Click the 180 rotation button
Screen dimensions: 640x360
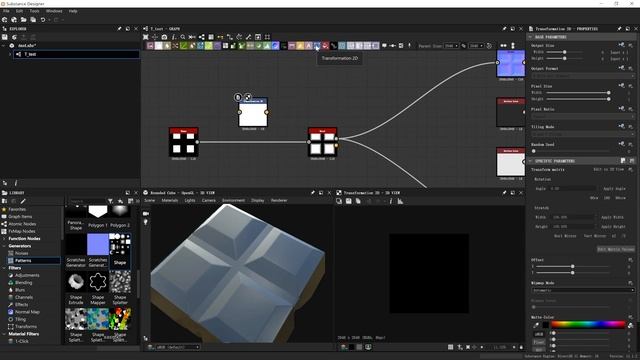coord(607,198)
